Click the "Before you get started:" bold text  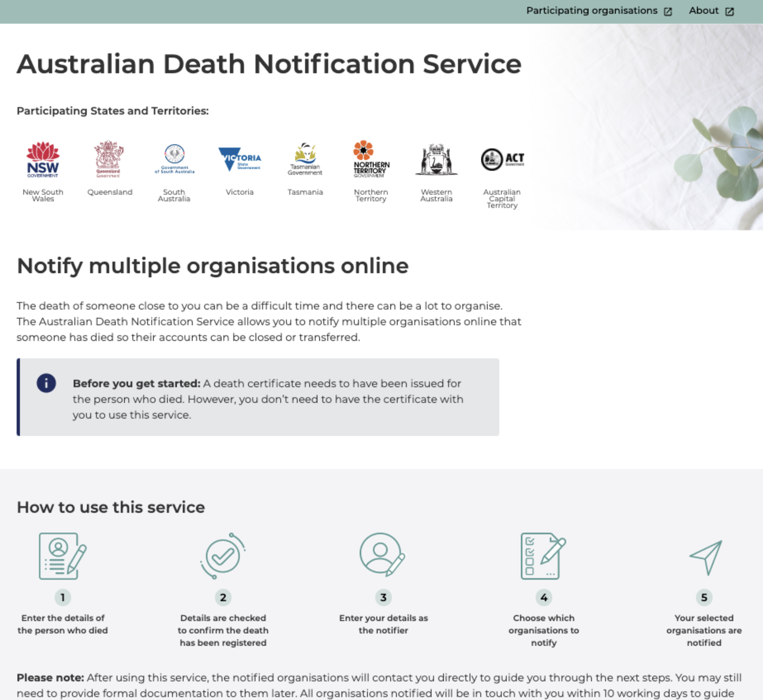137,383
